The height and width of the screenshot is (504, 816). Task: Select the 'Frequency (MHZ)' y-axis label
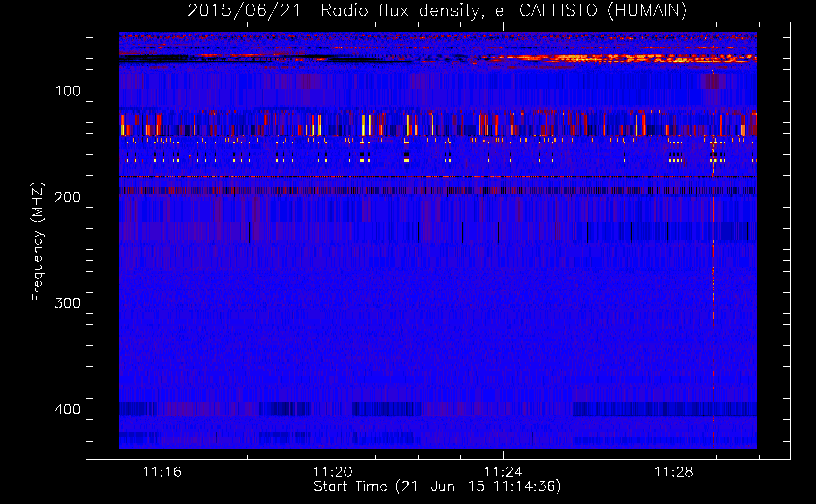[38, 241]
